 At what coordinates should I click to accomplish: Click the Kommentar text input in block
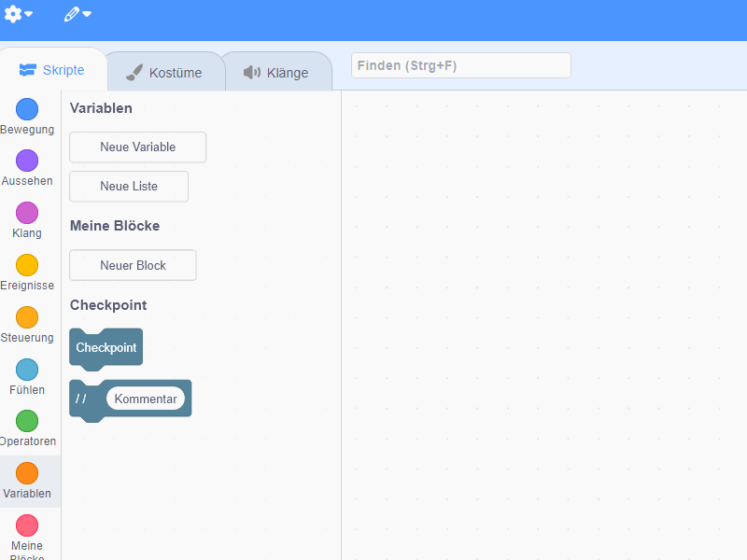146,399
